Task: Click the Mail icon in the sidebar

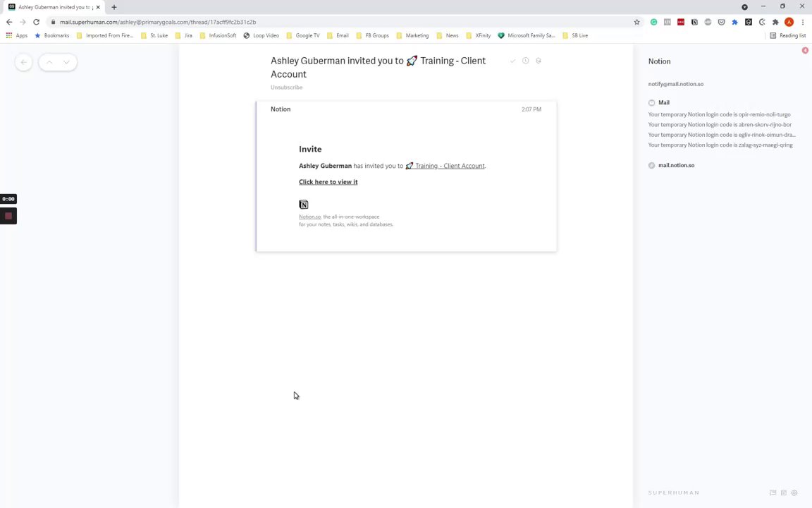Action: (651, 102)
